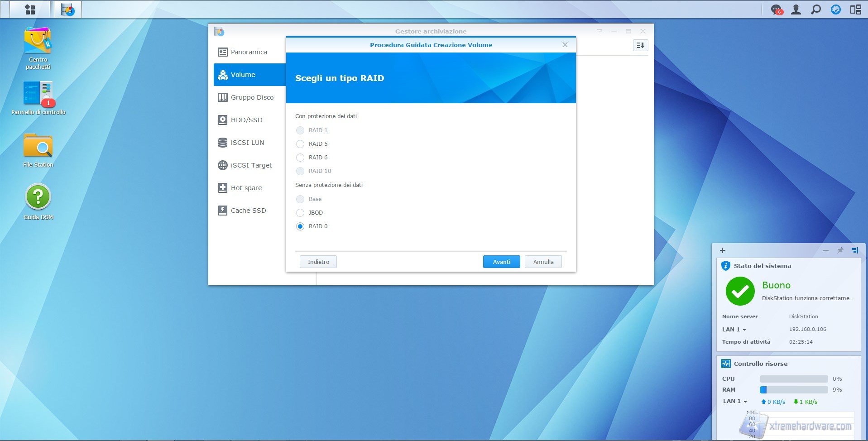Click the sort order button in Gestore archiviazione

[640, 45]
